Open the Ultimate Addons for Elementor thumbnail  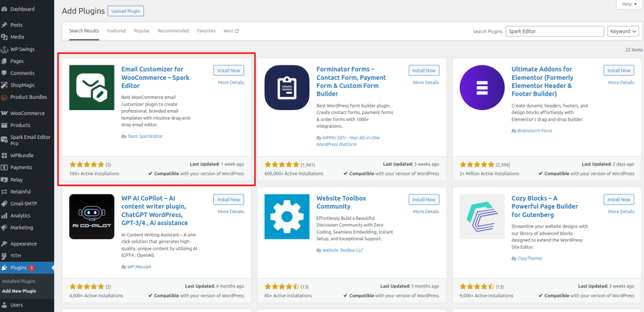pos(482,87)
